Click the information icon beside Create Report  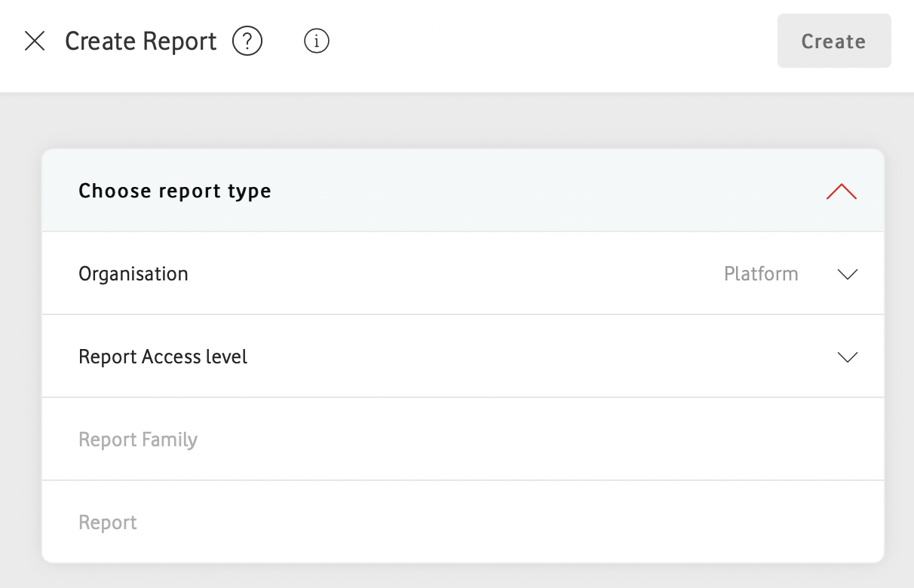click(x=316, y=41)
